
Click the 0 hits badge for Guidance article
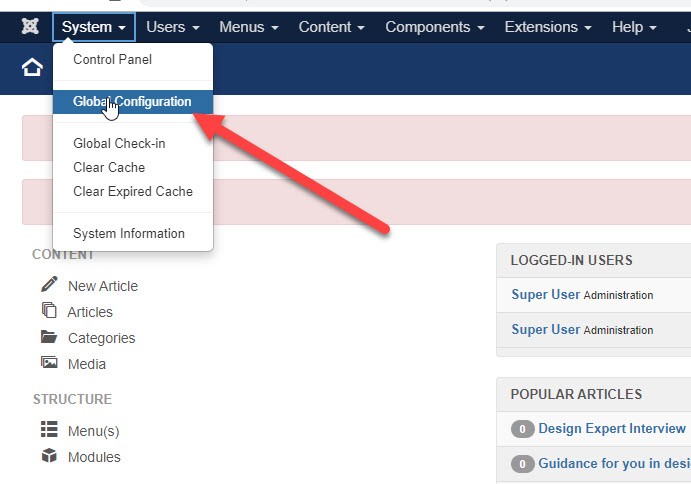coord(522,464)
